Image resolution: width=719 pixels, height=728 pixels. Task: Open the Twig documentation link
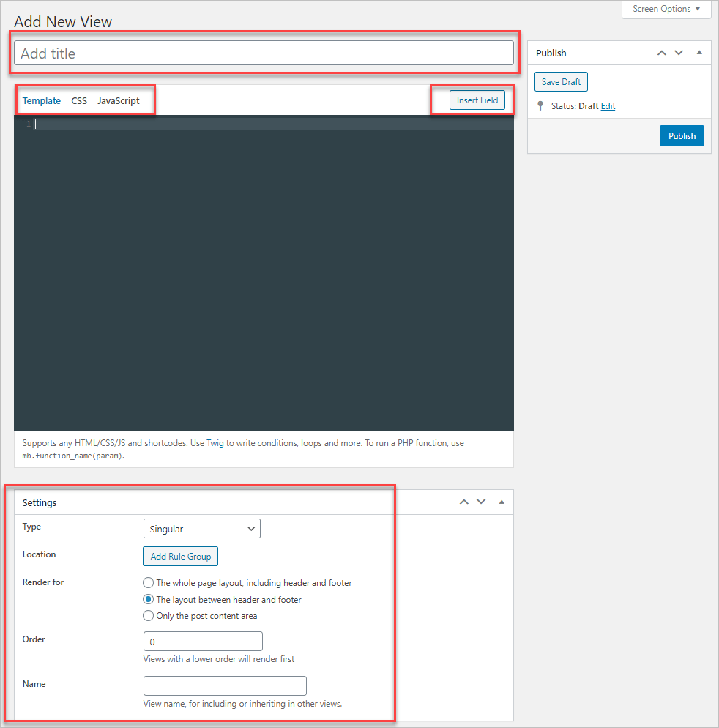point(215,443)
